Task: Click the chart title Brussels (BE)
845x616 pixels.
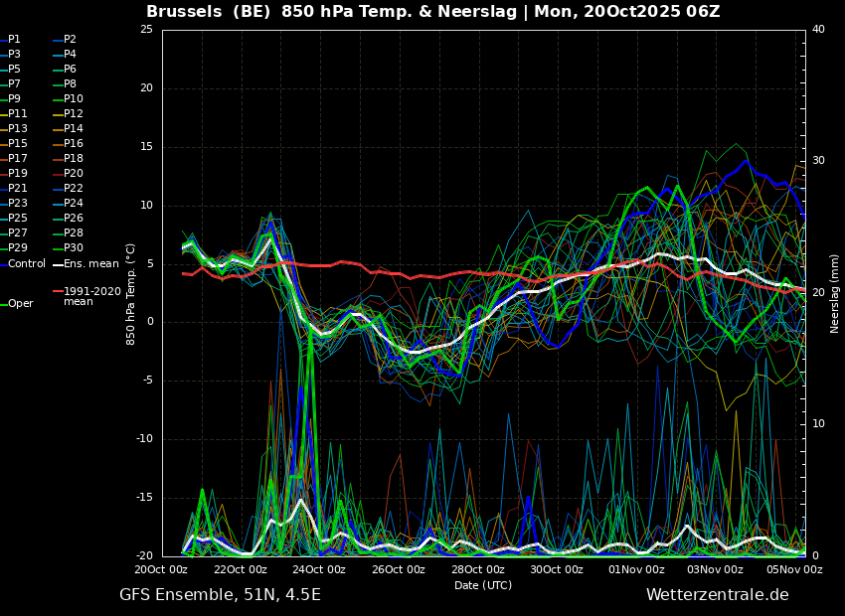Action: click(x=208, y=11)
